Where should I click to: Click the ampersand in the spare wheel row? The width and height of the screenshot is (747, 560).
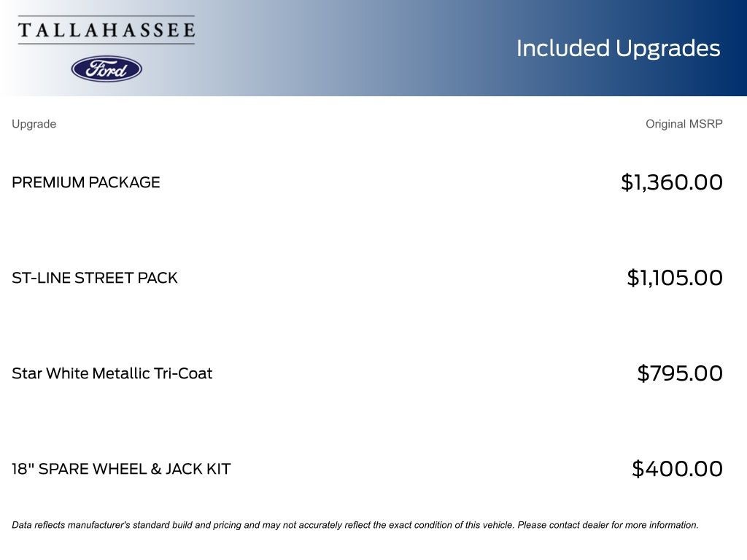[156, 469]
